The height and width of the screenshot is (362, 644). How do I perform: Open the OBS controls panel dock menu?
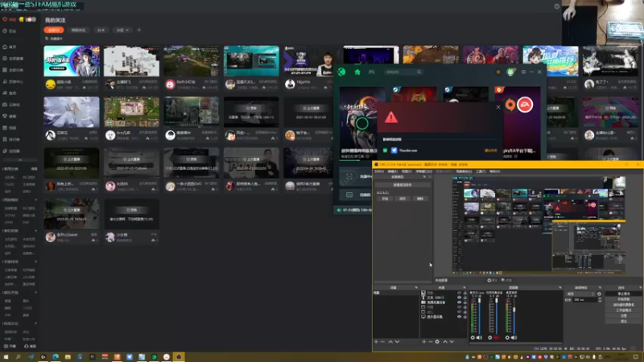[640, 288]
